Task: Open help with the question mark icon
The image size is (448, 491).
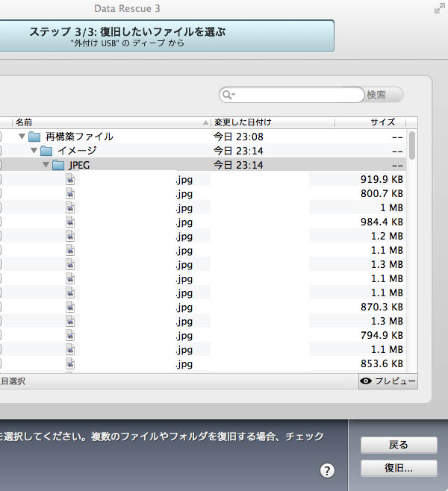Action: coord(327,470)
